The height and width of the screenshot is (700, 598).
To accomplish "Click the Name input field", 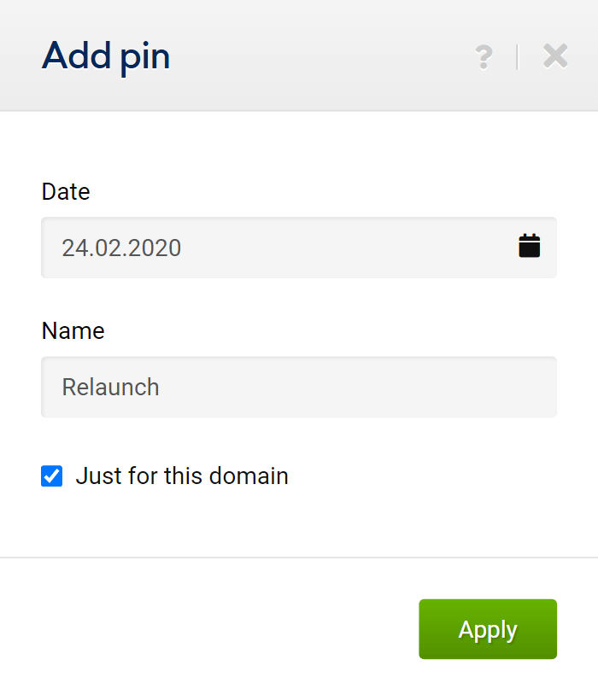I will pyautogui.click(x=299, y=387).
